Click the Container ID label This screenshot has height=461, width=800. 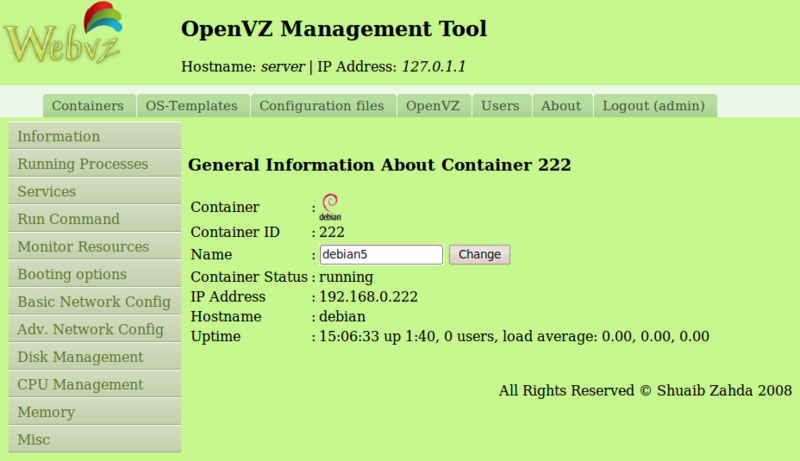click(235, 232)
